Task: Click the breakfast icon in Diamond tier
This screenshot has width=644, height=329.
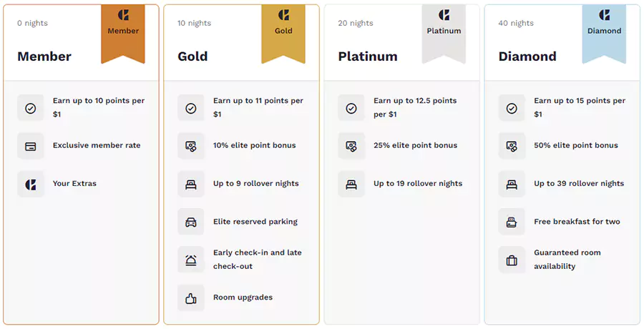Action: (x=512, y=222)
